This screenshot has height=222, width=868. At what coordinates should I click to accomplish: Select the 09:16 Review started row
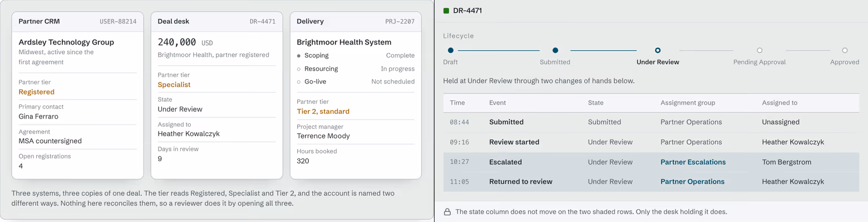point(651,142)
